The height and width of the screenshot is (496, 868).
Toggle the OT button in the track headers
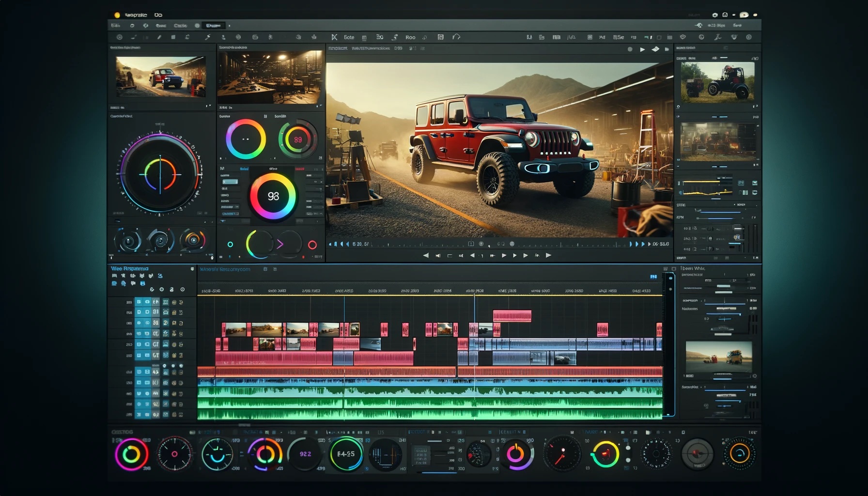click(x=155, y=333)
